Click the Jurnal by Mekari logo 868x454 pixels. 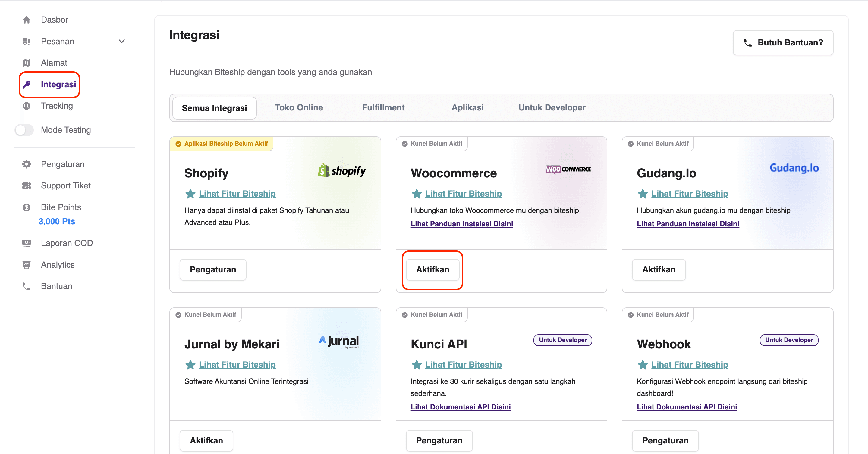click(x=339, y=341)
